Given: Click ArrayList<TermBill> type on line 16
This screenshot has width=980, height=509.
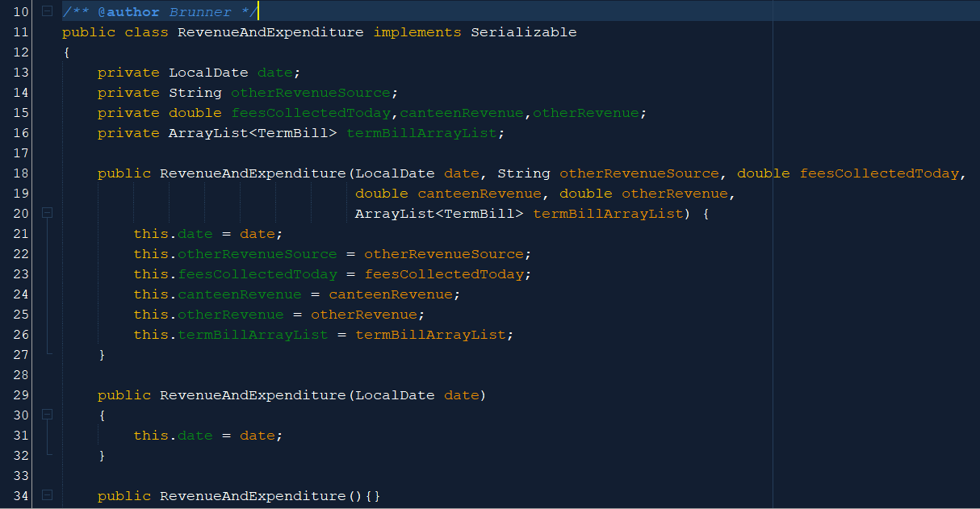Looking at the screenshot, I should click(253, 133).
